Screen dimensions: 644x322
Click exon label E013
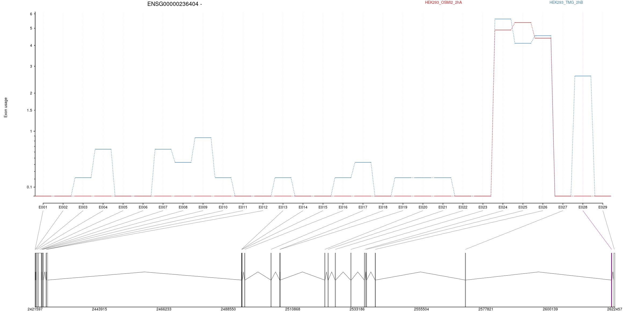pos(283,207)
